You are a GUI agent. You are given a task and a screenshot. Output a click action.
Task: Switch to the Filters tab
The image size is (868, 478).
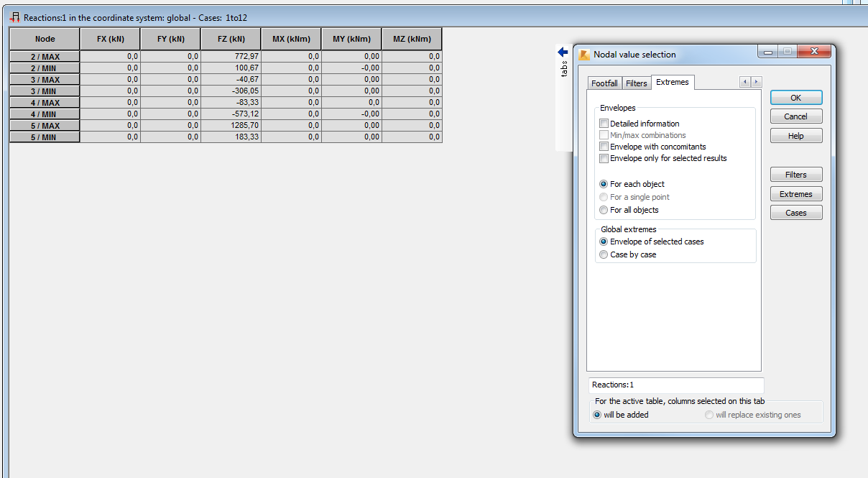click(636, 83)
